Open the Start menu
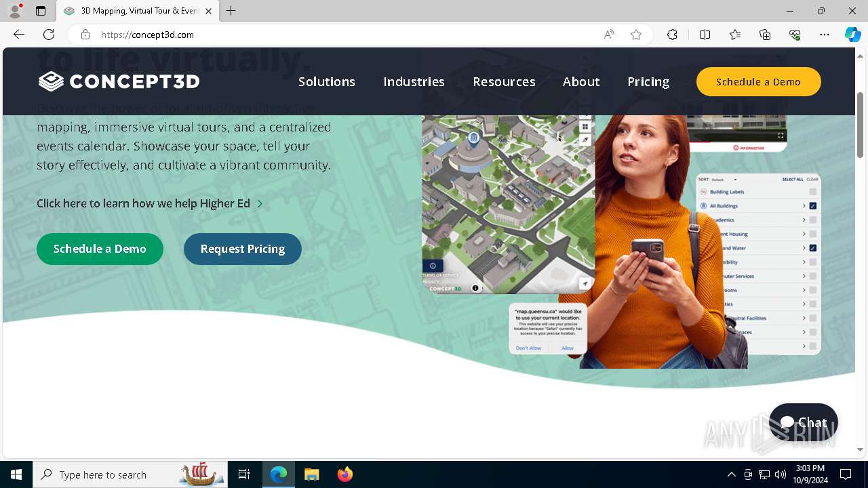 (16, 474)
